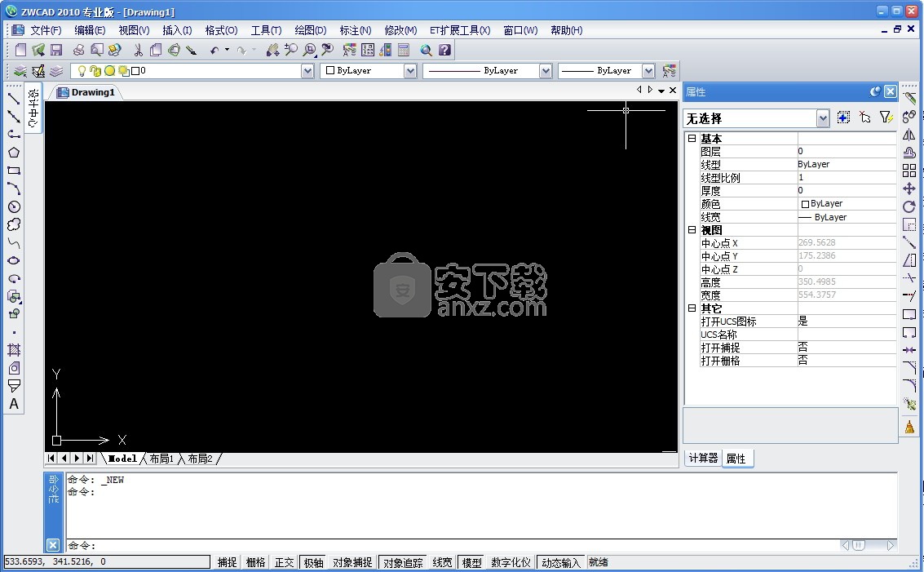The width and height of the screenshot is (924, 572).
Task: Collapse the 其它 property group
Action: point(692,308)
